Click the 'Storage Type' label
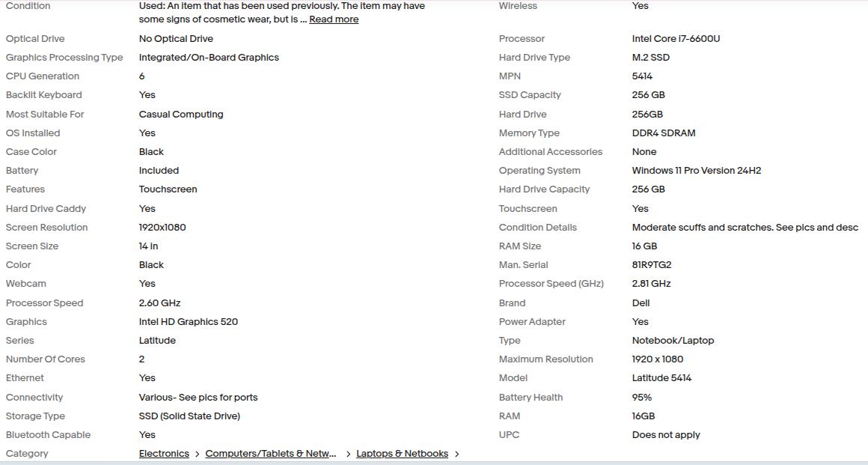This screenshot has width=868, height=465. [35, 416]
